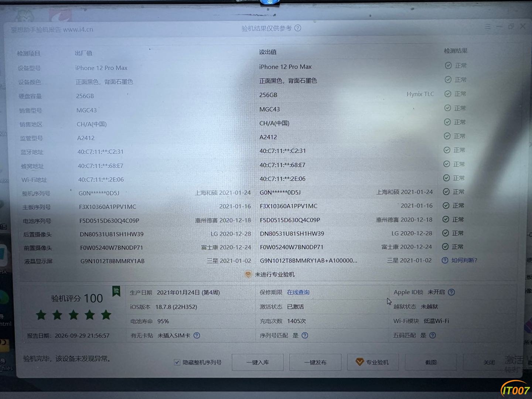Click check icon in 硬盘容量 result row

click(448, 94)
